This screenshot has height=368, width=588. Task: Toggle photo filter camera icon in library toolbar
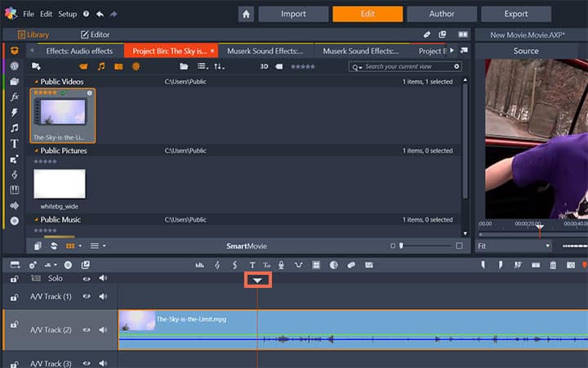tap(118, 66)
